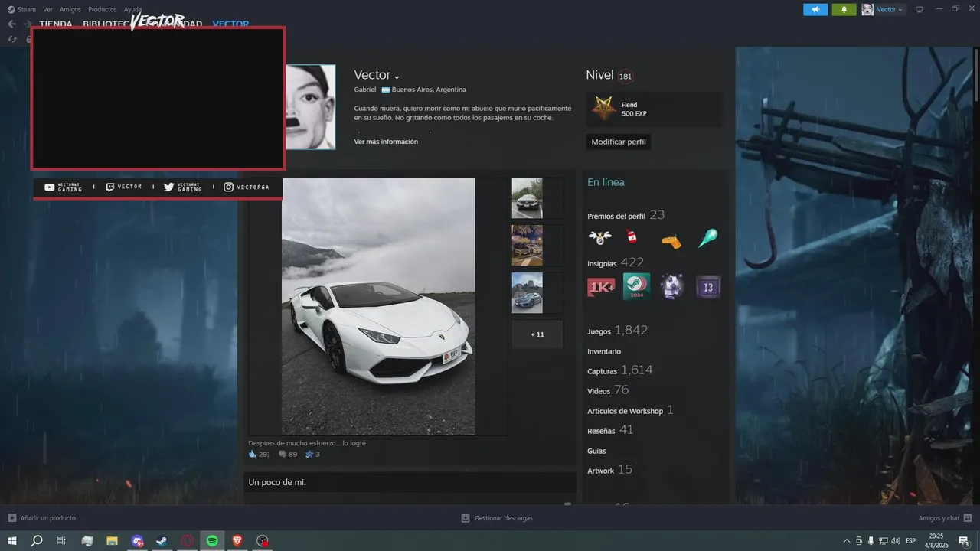Open the Capturas 1,614 link

click(620, 370)
